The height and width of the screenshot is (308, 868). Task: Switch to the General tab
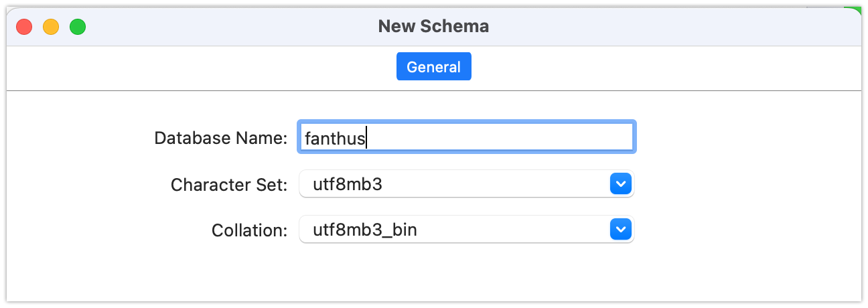pos(433,67)
